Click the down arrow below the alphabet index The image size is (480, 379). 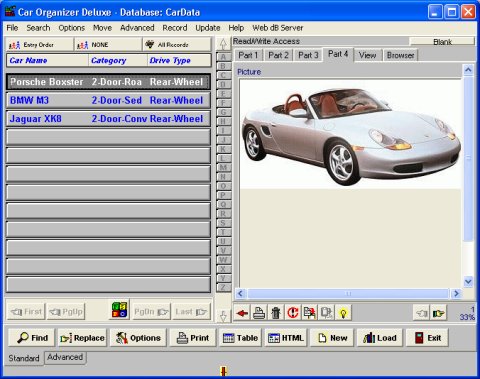[x=223, y=315]
